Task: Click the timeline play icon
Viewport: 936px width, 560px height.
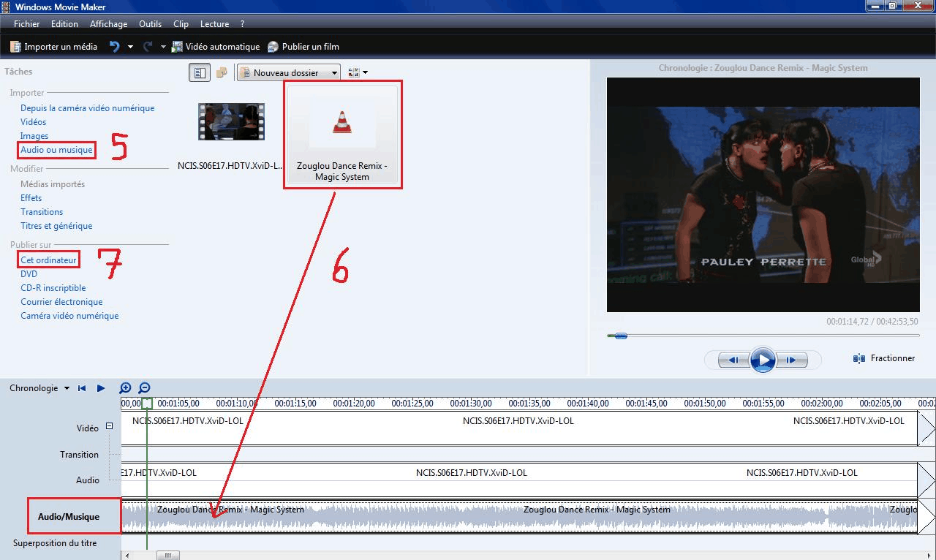Action: tap(101, 388)
